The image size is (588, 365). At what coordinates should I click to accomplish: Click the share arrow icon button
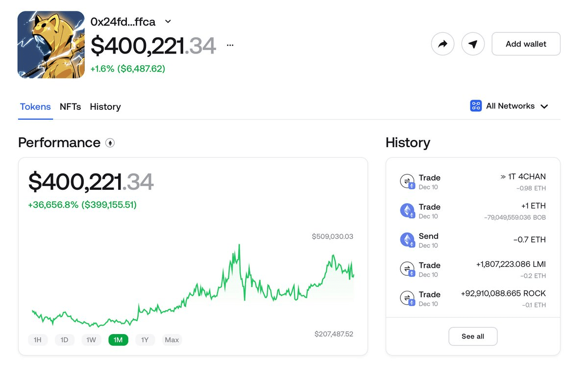pos(442,44)
